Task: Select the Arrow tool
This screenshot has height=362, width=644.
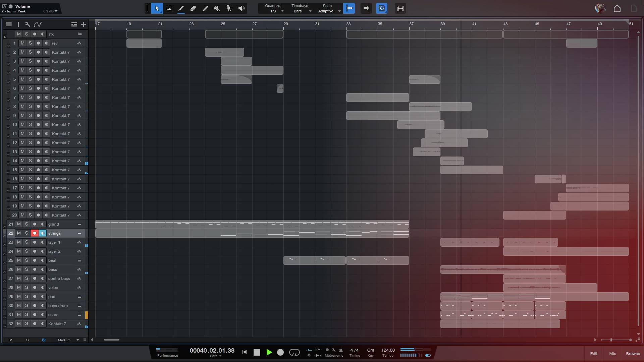Action: 157,8
